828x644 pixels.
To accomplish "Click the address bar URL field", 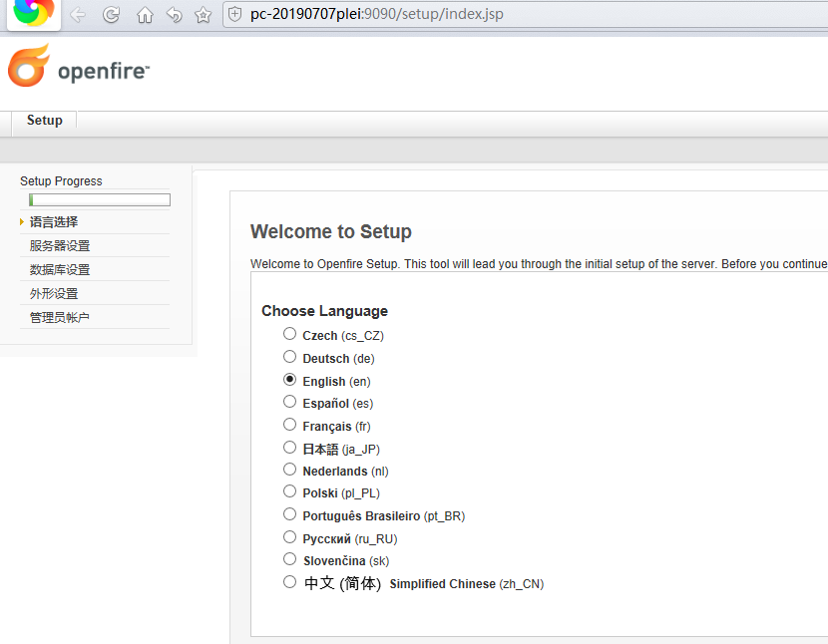I will [526, 14].
